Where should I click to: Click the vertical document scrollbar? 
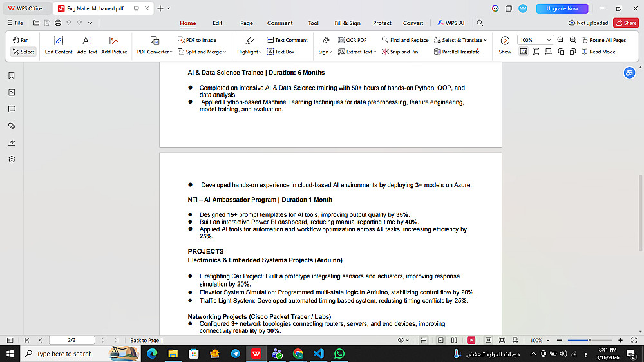pyautogui.click(x=640, y=213)
